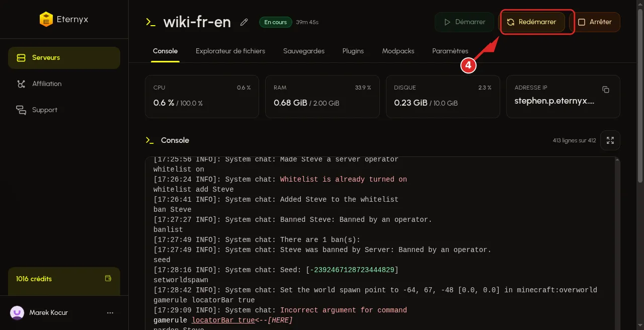Image resolution: width=644 pixels, height=330 pixels.
Task: Click the 'Set the world spawn point' log line
Action: pos(375,290)
